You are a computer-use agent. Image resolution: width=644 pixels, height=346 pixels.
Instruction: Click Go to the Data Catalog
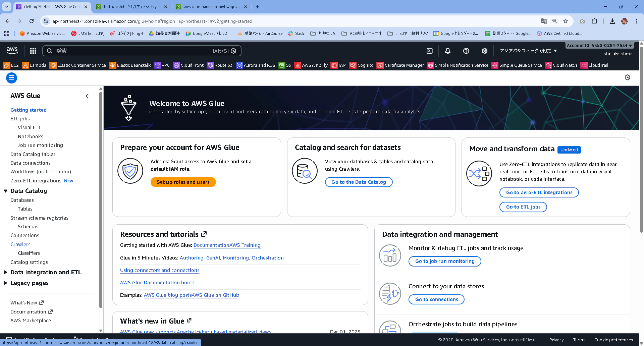click(359, 182)
